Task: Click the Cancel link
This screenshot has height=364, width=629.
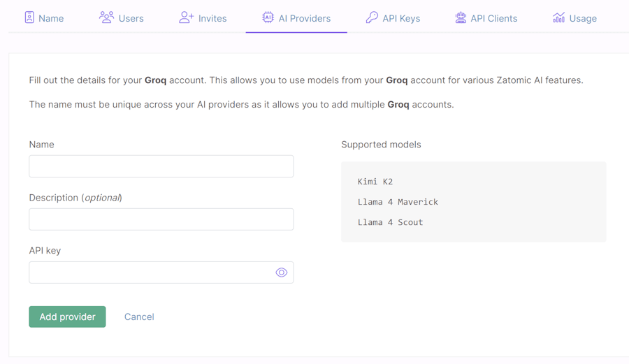Action: (x=139, y=316)
